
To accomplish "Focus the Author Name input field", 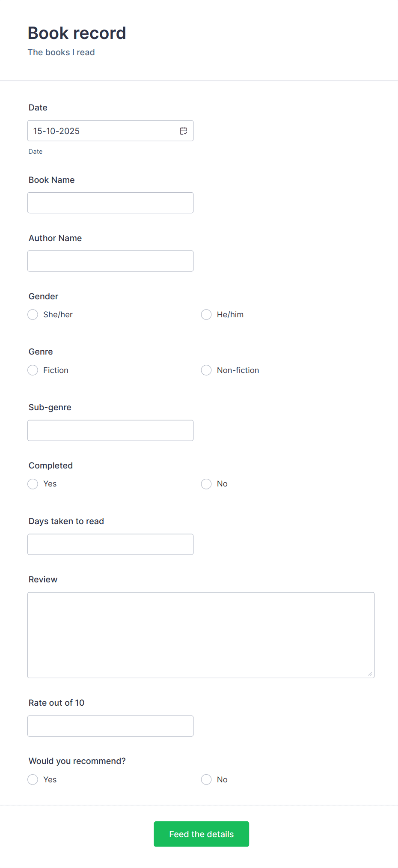I will pyautogui.click(x=110, y=261).
